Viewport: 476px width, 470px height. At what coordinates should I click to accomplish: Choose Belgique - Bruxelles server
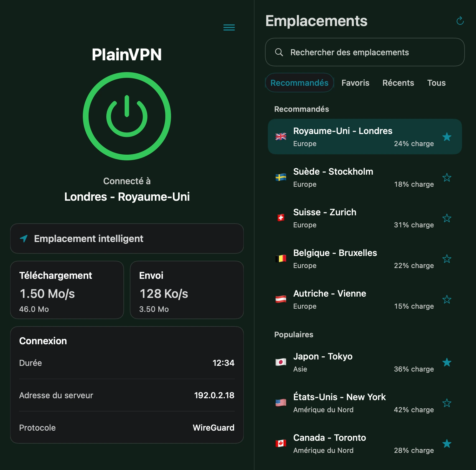click(365, 259)
